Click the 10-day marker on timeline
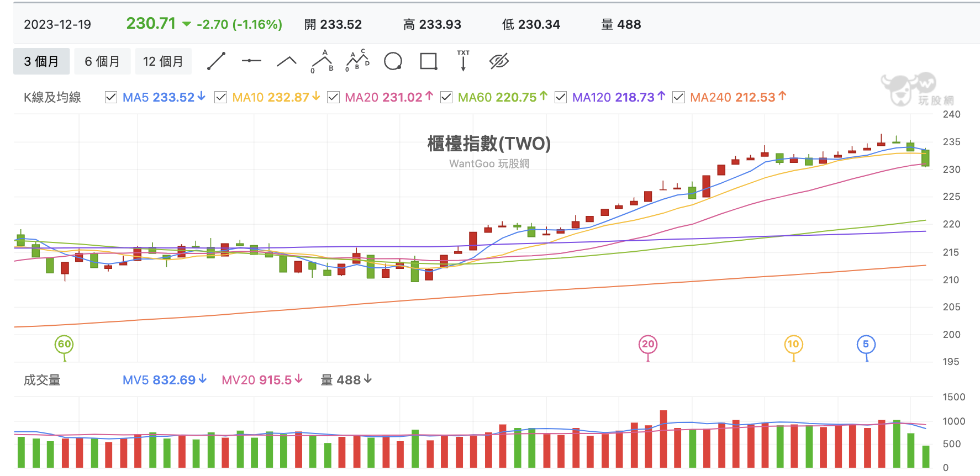This screenshot has height=476, width=980. tap(793, 345)
